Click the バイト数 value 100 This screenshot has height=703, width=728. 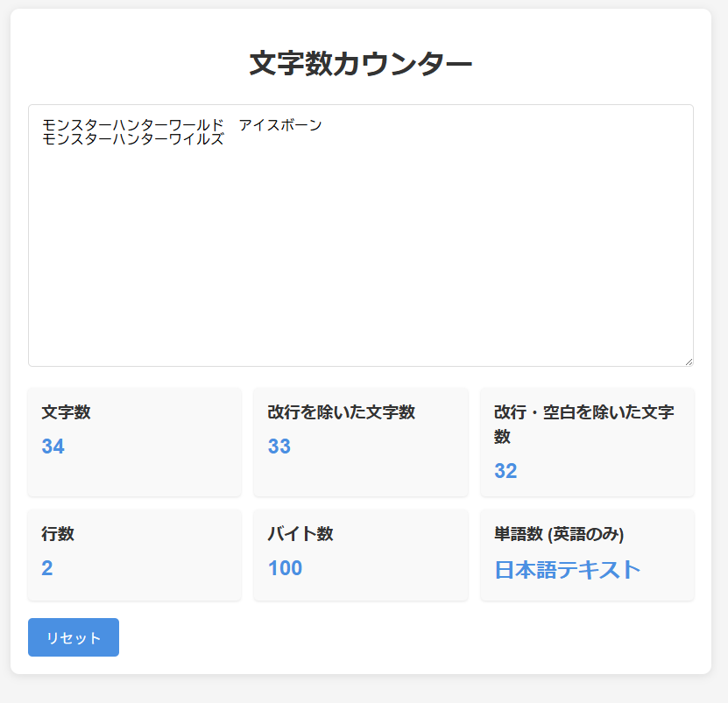285,568
